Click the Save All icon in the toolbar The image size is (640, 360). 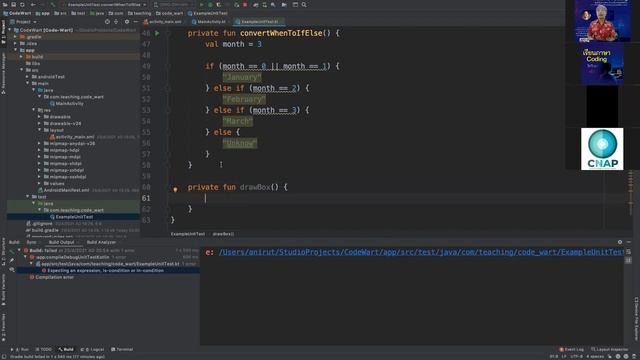pos(13,4)
